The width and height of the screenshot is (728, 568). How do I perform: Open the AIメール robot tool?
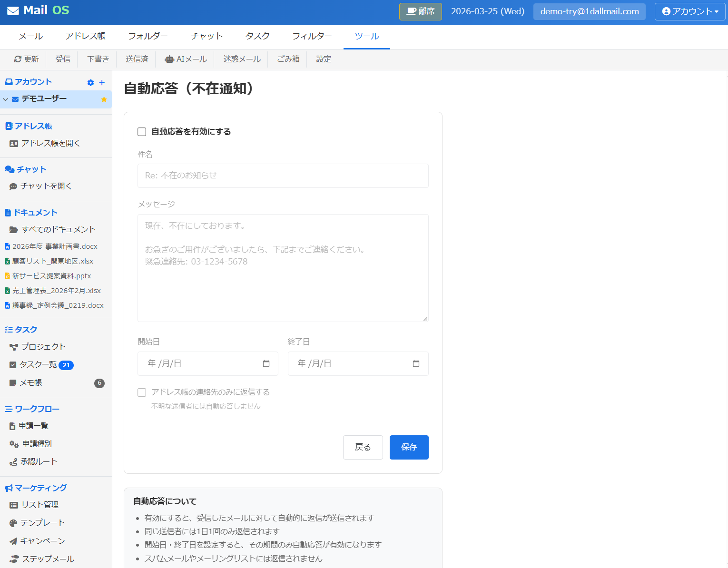click(x=185, y=59)
